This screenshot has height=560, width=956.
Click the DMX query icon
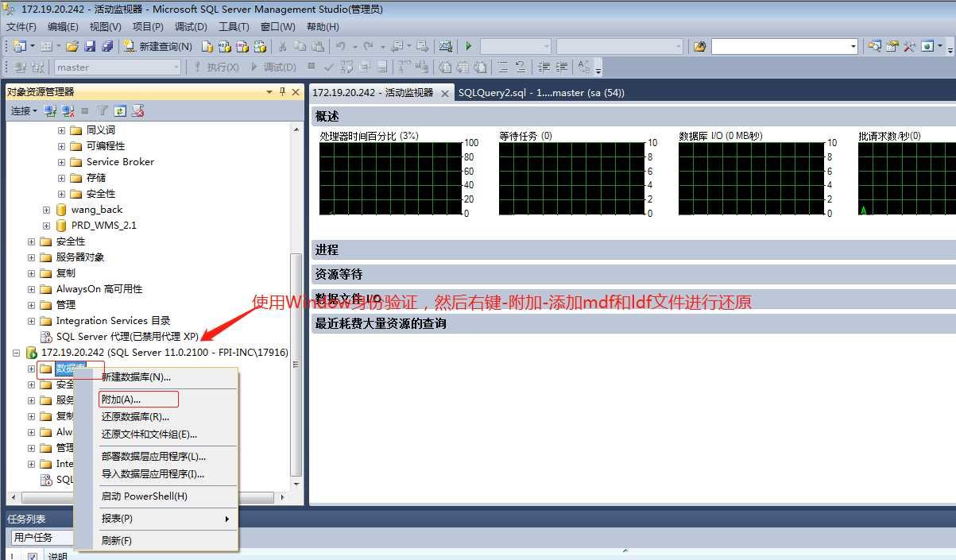click(242, 47)
